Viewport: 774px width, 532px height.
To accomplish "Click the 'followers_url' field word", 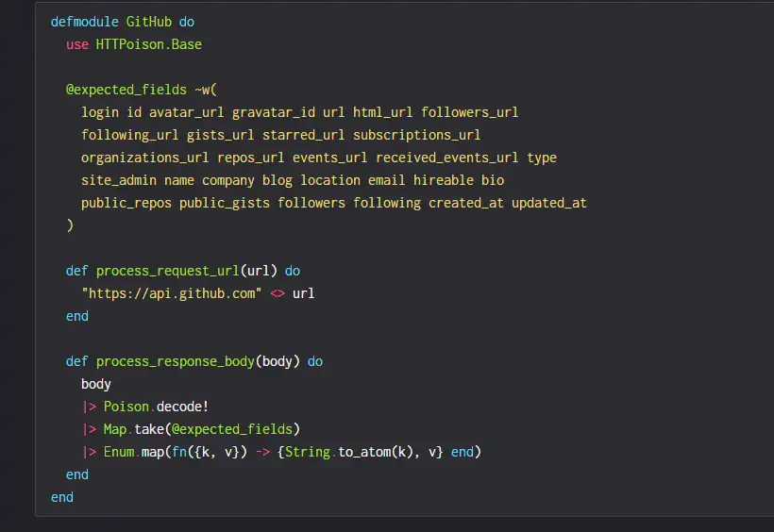I will point(470,112).
